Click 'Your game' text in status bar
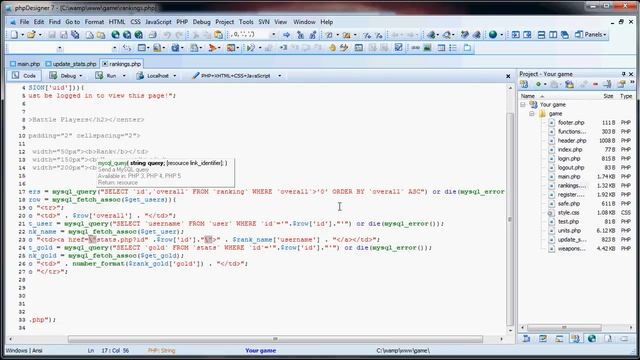Viewport: 640px width, 360px height. coord(260,351)
